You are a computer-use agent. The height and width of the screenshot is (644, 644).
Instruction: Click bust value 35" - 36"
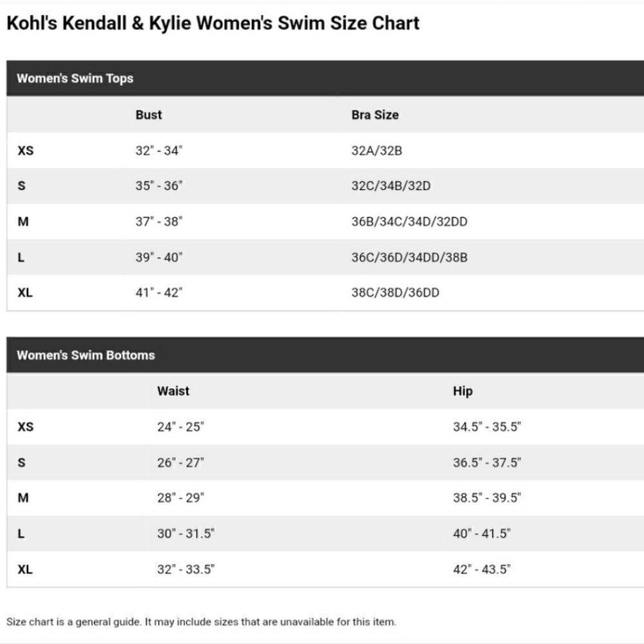(x=159, y=185)
